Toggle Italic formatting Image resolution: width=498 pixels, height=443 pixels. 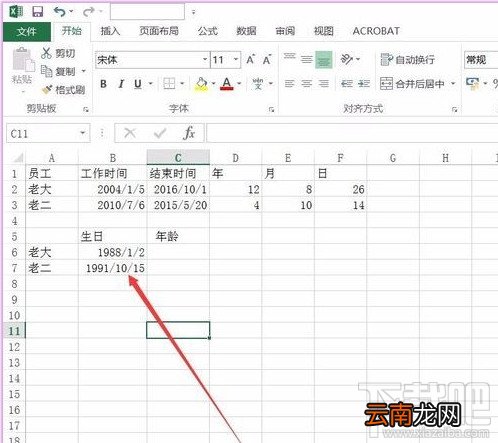click(x=121, y=84)
